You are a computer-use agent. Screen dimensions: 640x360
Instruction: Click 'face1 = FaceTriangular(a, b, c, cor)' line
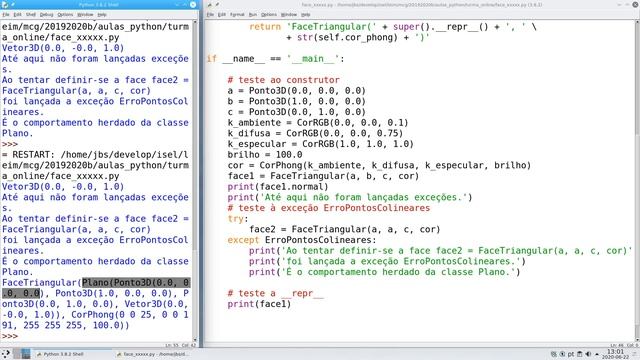(323, 176)
